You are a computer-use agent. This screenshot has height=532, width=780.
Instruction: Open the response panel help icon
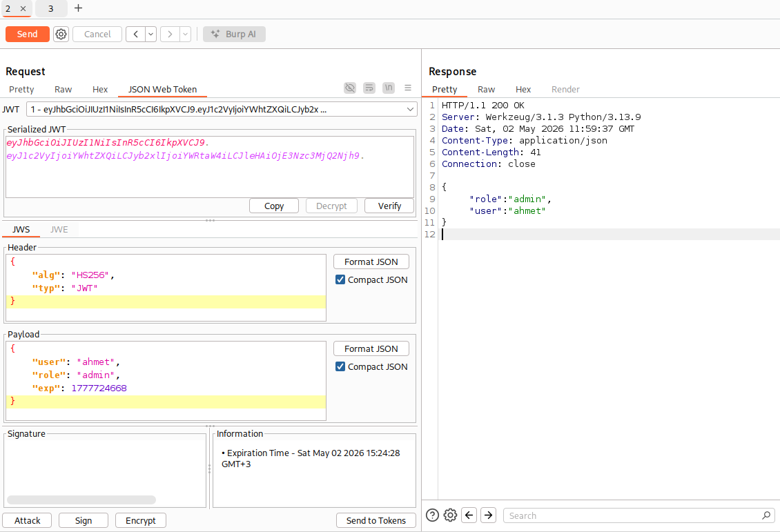433,515
